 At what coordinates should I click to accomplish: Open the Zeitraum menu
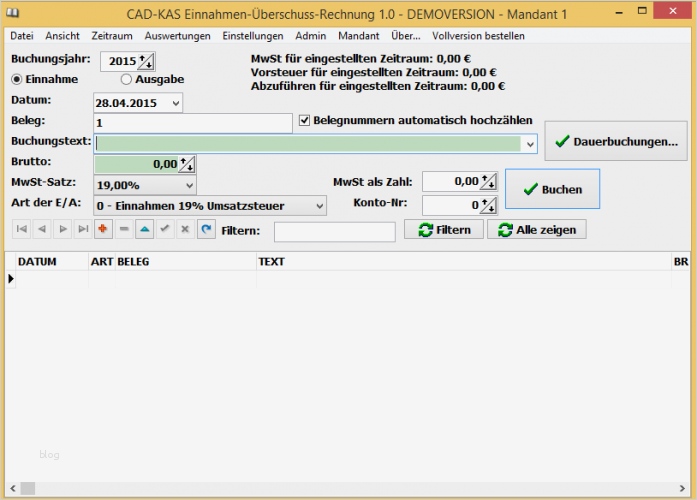tap(112, 36)
